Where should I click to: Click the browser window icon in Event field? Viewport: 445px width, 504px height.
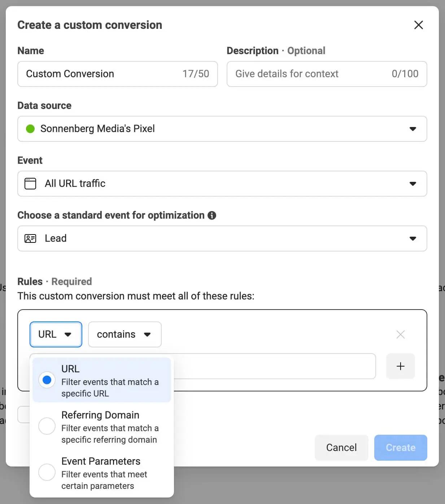30,184
